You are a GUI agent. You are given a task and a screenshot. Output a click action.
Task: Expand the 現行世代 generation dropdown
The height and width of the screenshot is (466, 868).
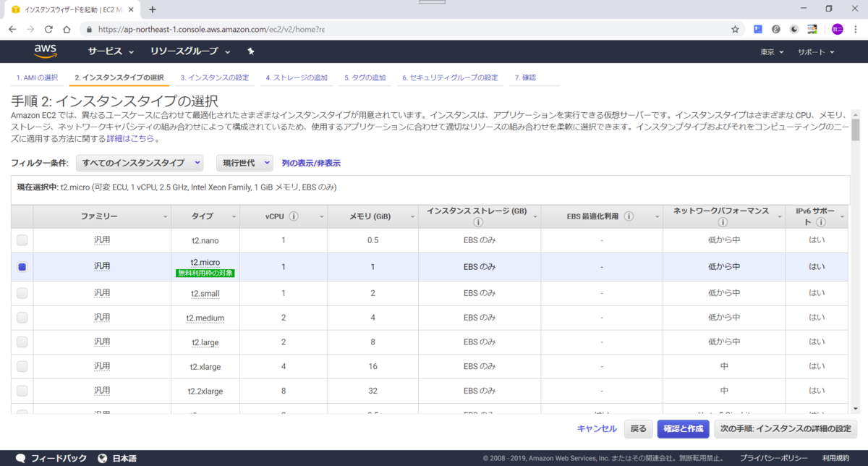243,163
